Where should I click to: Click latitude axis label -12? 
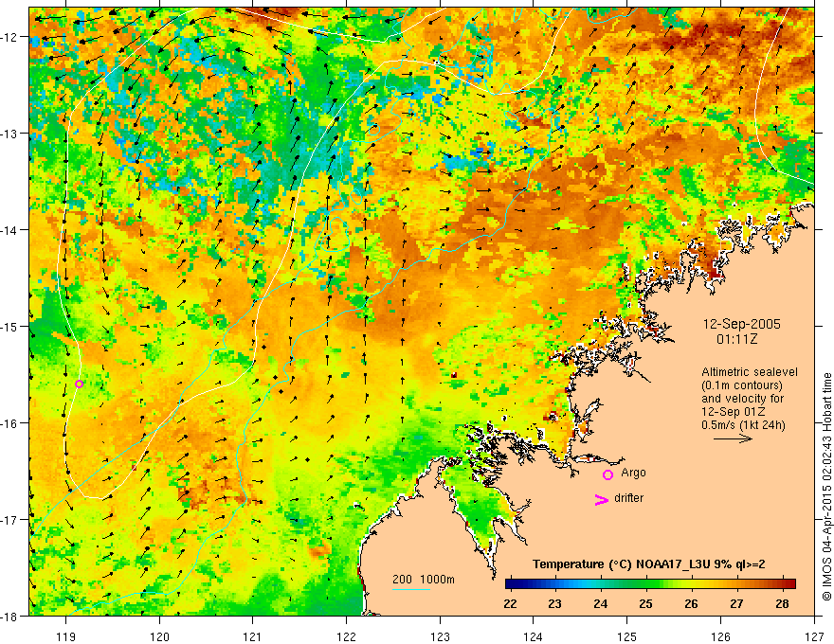(10, 37)
